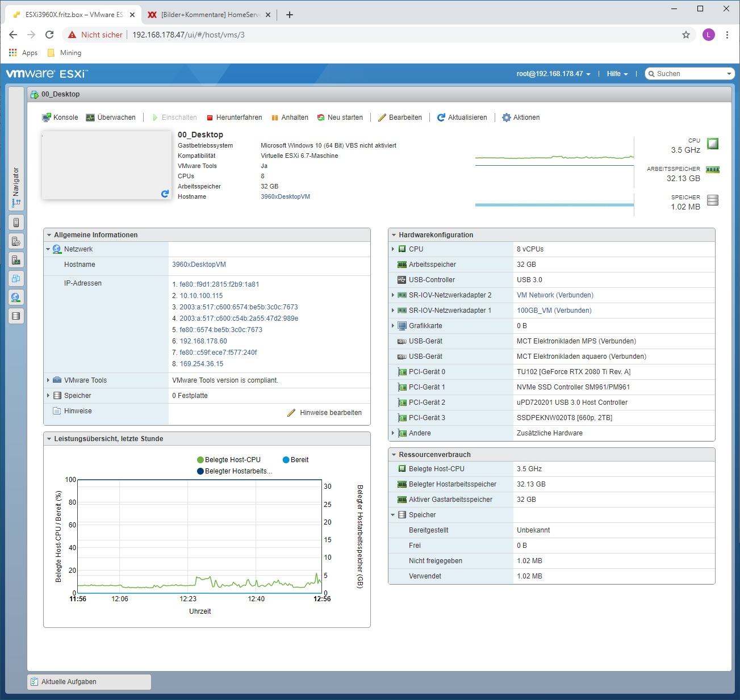Screen dimensions: 740x700
Task: Open IP address link 10.10.100.115
Action: [201, 296]
